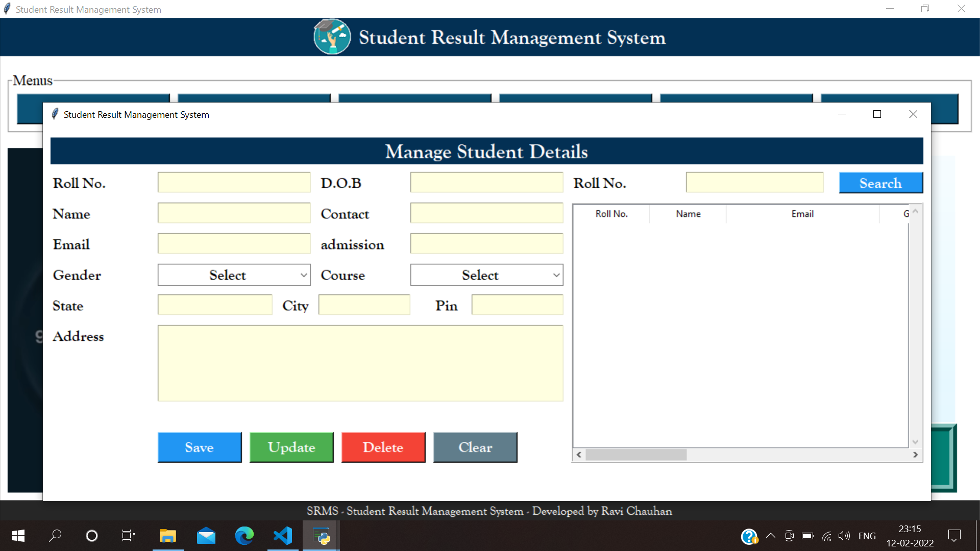
Task: Click the Python feather icon on dialog title bar
Action: [x=55, y=114]
